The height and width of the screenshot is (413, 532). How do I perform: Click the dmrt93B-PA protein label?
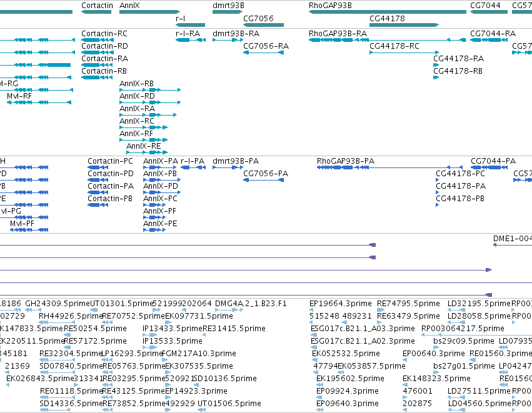pyautogui.click(x=236, y=161)
